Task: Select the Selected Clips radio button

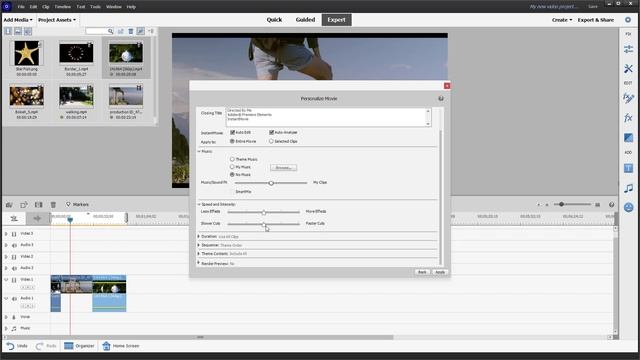Action: tap(271, 141)
